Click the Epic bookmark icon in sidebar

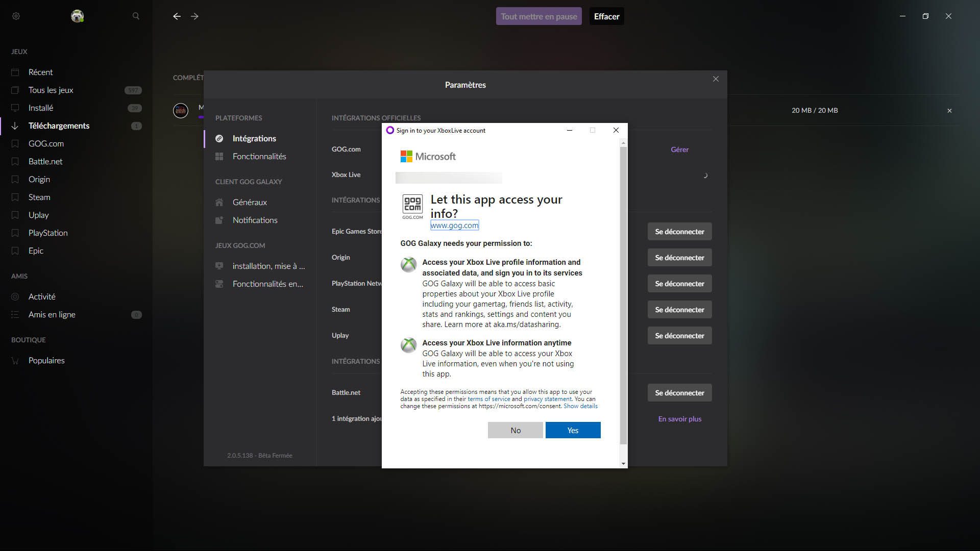15,251
